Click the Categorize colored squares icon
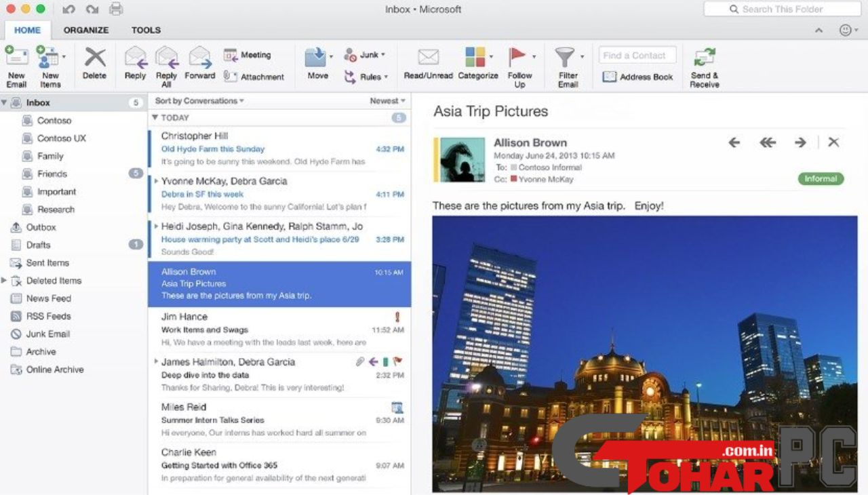This screenshot has width=868, height=495. pos(475,57)
